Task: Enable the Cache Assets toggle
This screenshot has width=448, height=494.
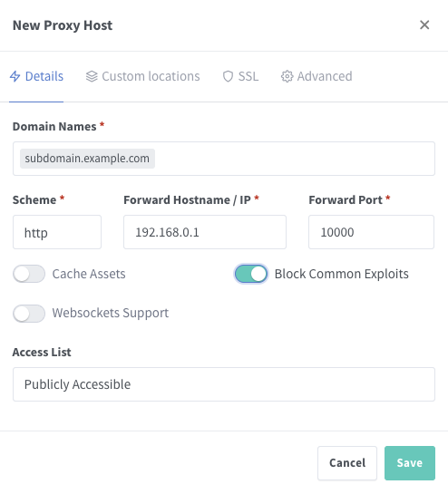Action: 29,274
